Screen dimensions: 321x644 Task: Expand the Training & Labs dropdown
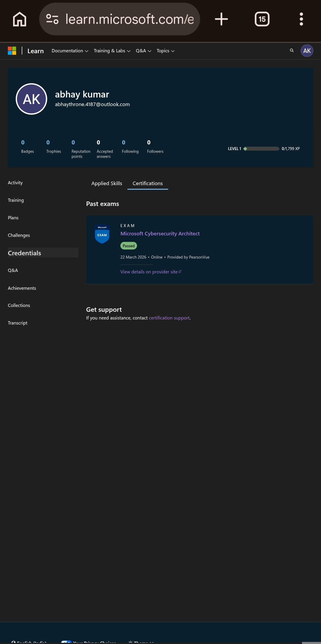pyautogui.click(x=112, y=51)
